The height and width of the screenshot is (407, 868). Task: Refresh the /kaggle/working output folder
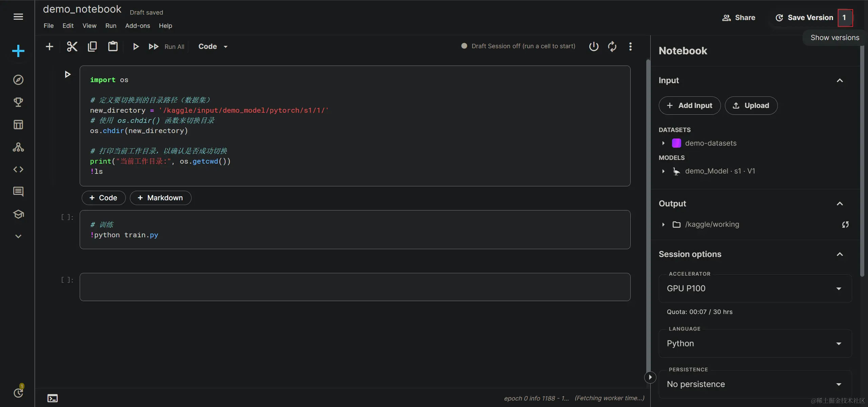pos(845,224)
